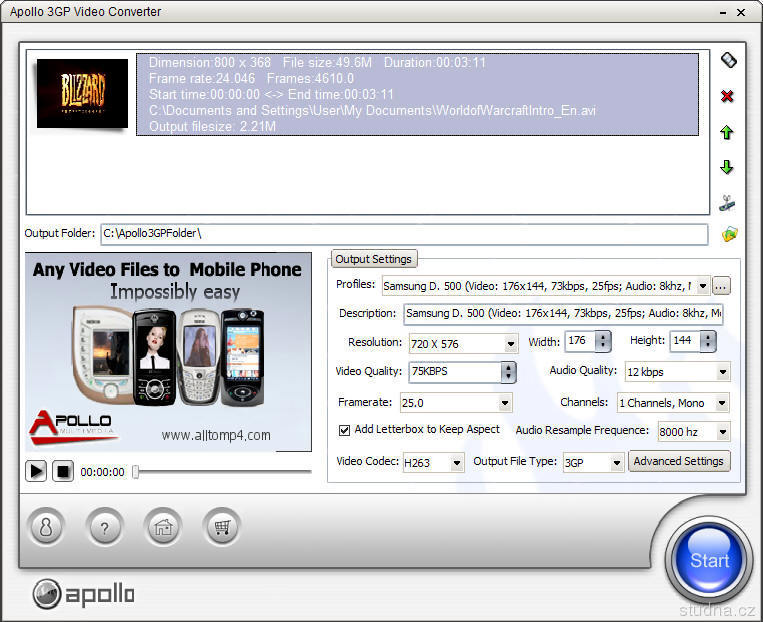Click the red X remove file icon
763x622 pixels.
[727, 96]
